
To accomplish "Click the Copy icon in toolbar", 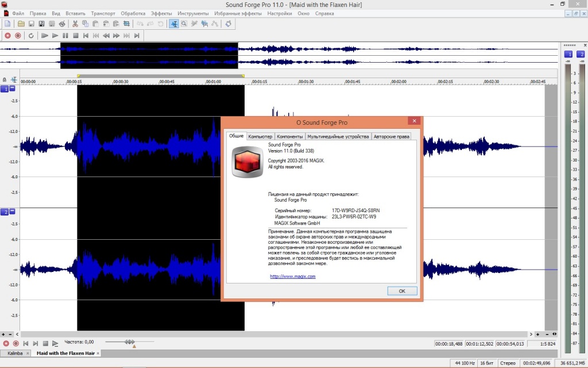I will [x=86, y=24].
